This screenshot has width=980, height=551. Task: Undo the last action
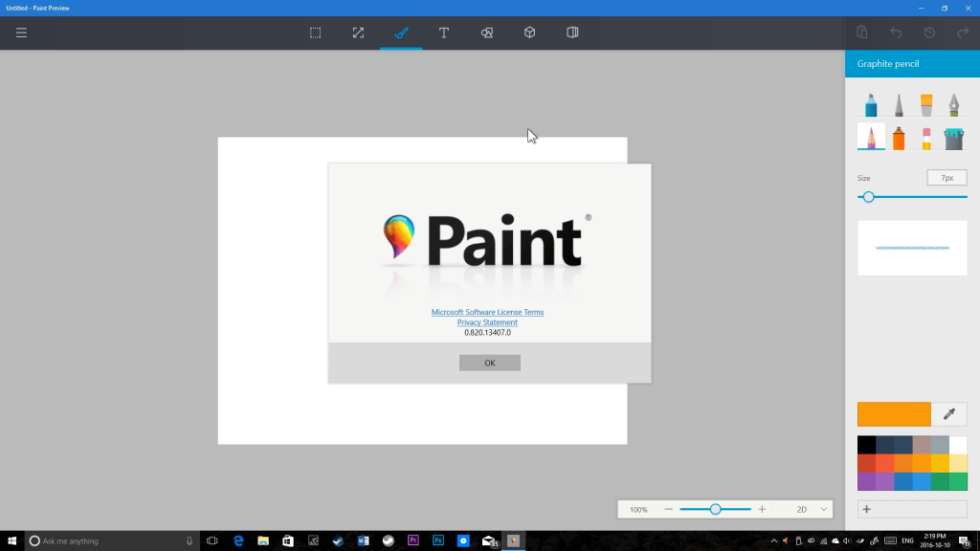896,33
